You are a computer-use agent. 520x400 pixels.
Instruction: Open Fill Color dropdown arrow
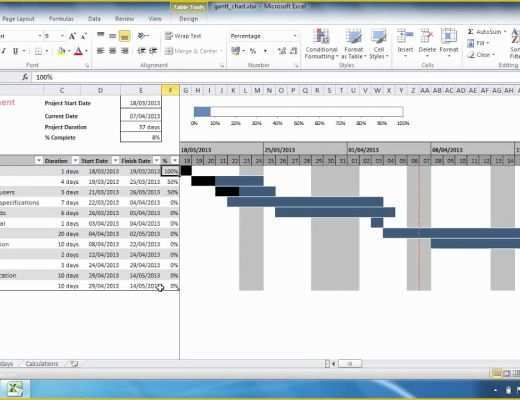[x=69, y=51]
